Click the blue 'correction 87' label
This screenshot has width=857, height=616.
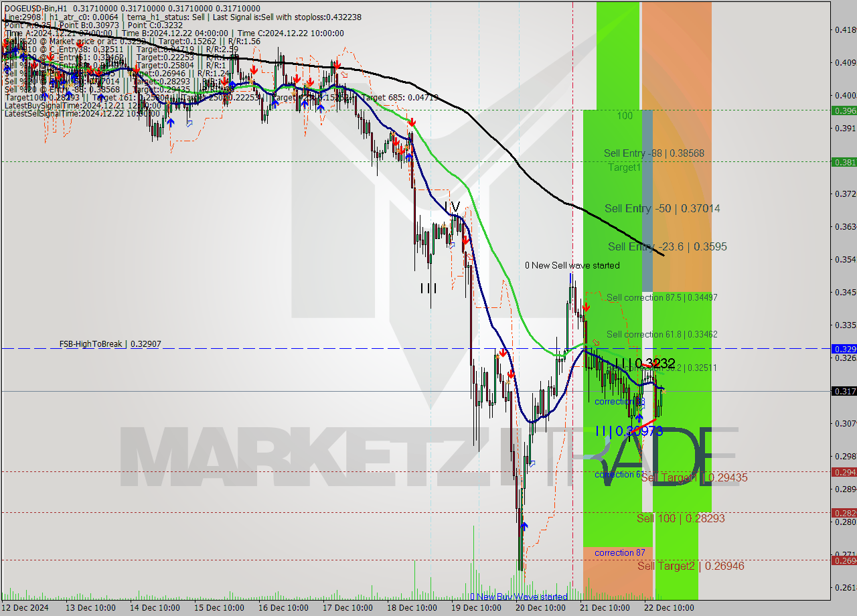(x=620, y=552)
